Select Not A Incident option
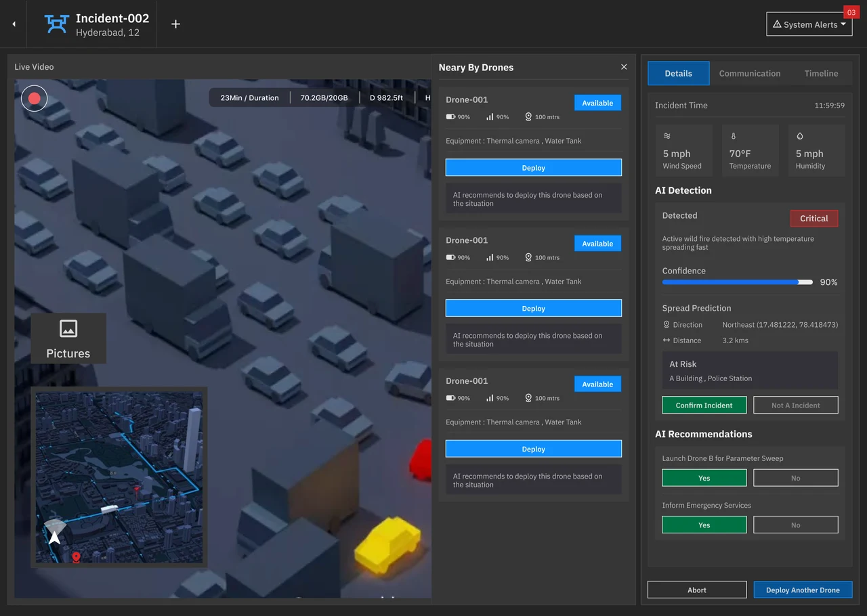Screen dimensions: 867x616 point(796,405)
